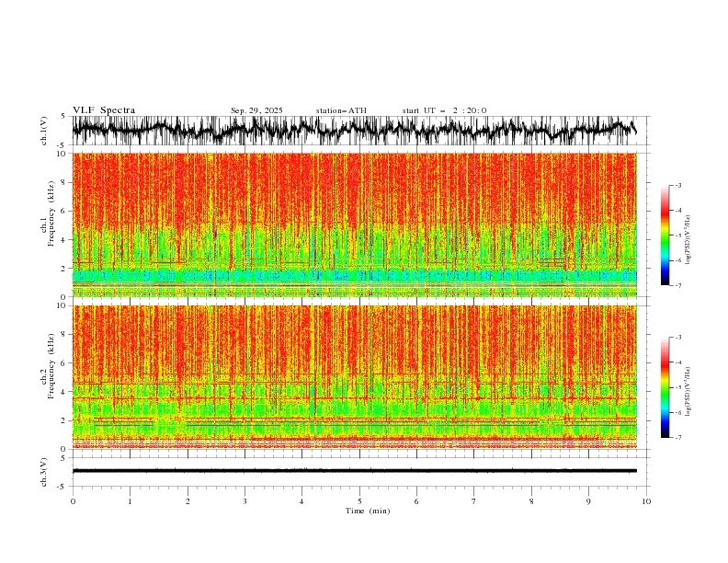Click the "station=ATH" label
728x563 pixels.
click(x=341, y=110)
